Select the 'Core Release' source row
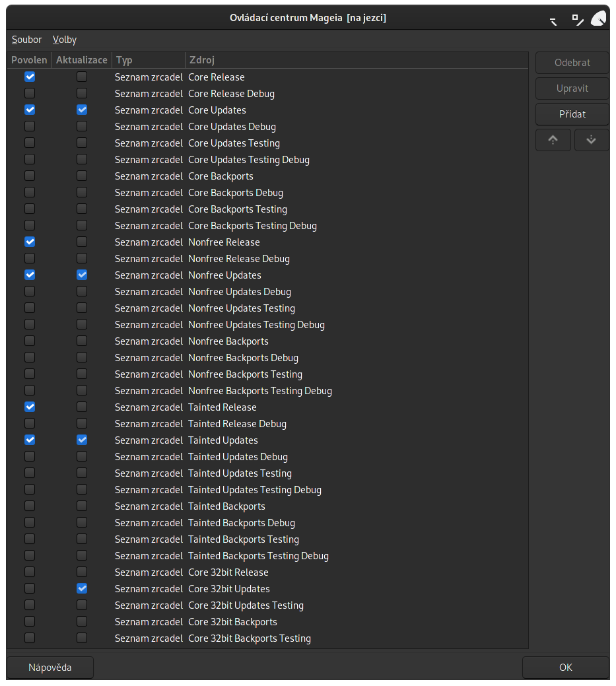Viewport: 616px width, 686px height. point(268,77)
